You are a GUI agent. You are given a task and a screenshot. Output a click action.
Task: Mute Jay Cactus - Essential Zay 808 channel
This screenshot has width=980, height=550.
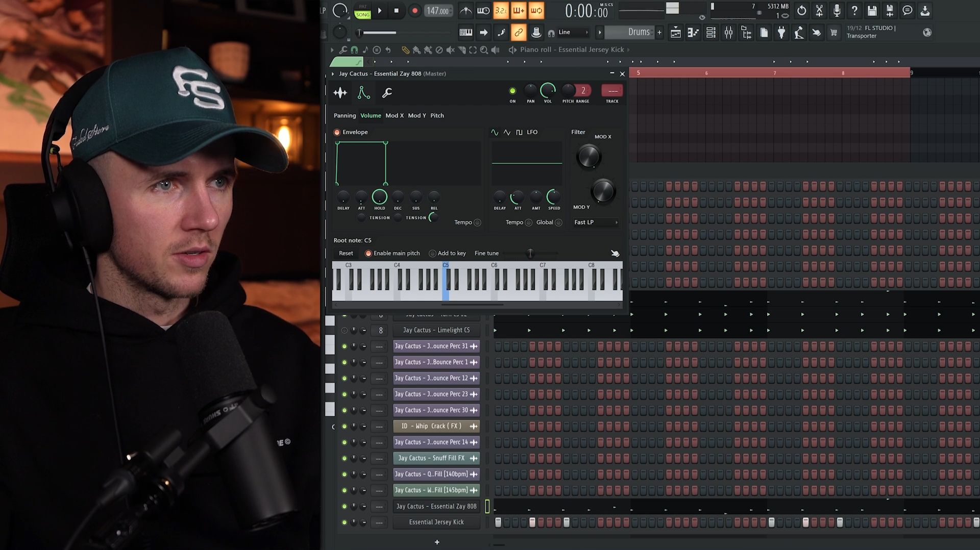345,507
